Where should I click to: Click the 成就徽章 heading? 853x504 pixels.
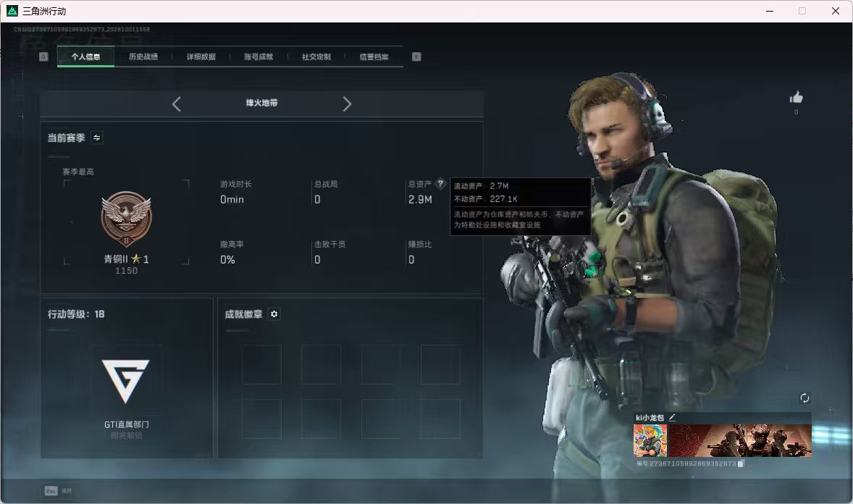click(x=244, y=314)
